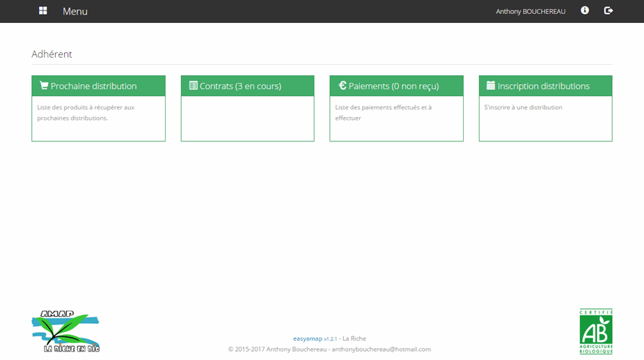Open the Menu label in the navbar
This screenshot has width=644, height=360.
[75, 11]
